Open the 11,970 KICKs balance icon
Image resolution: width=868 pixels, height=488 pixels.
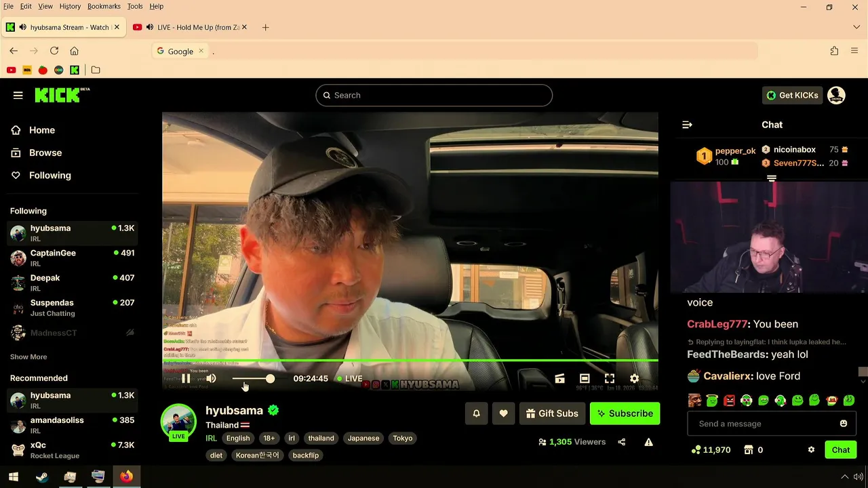pyautogui.click(x=696, y=450)
